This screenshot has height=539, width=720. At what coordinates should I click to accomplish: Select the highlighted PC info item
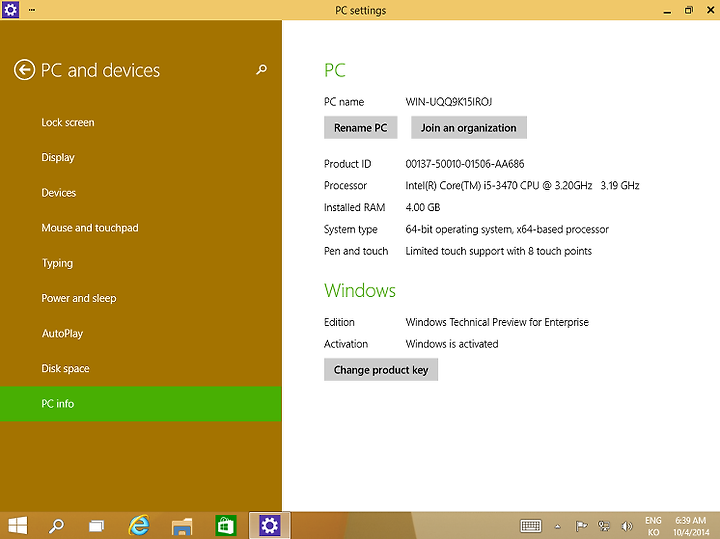click(x=141, y=404)
